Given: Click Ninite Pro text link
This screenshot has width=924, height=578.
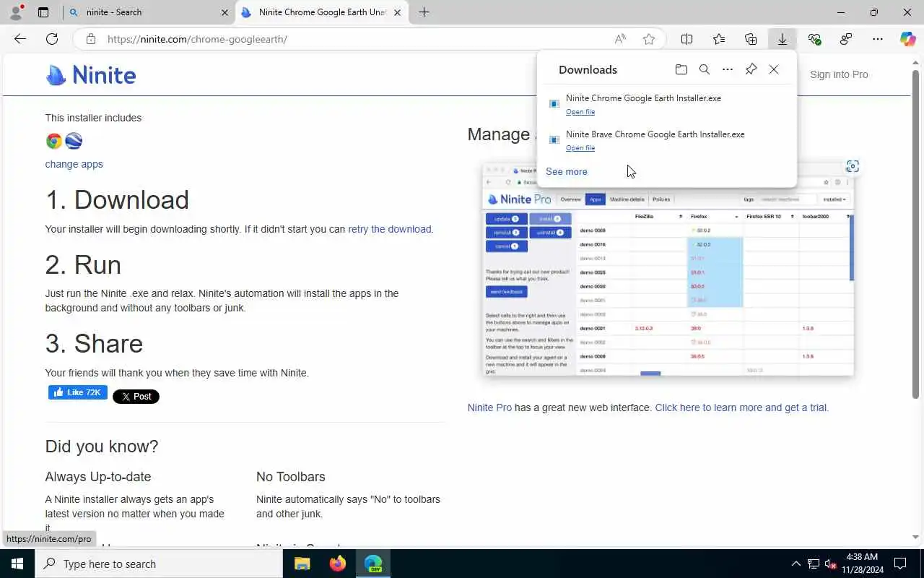Looking at the screenshot, I should 489,407.
